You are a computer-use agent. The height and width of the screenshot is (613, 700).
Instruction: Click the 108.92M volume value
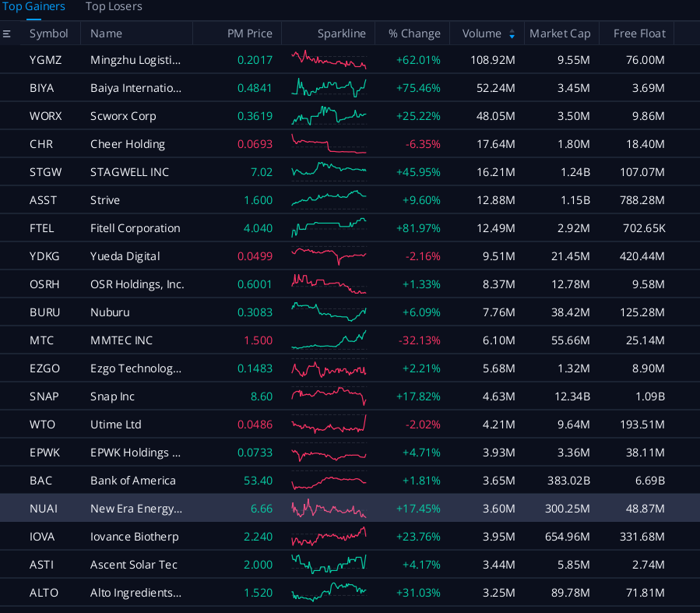tap(493, 60)
